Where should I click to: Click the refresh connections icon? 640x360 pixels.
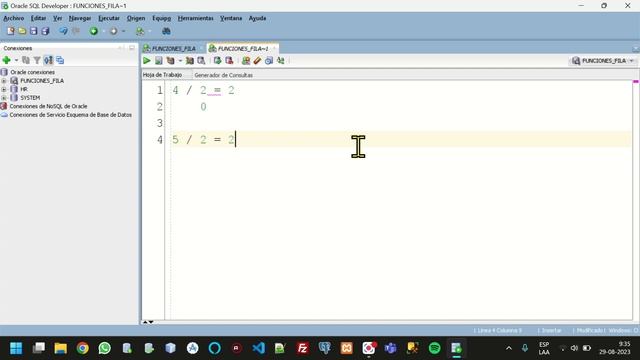coord(26,60)
